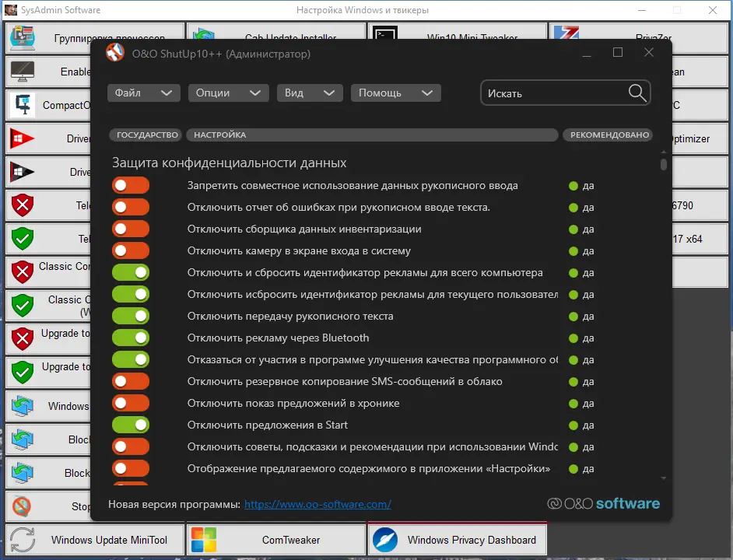Click the red X shield Classic icon
The width and height of the screenshot is (733, 560).
[x=21, y=272]
